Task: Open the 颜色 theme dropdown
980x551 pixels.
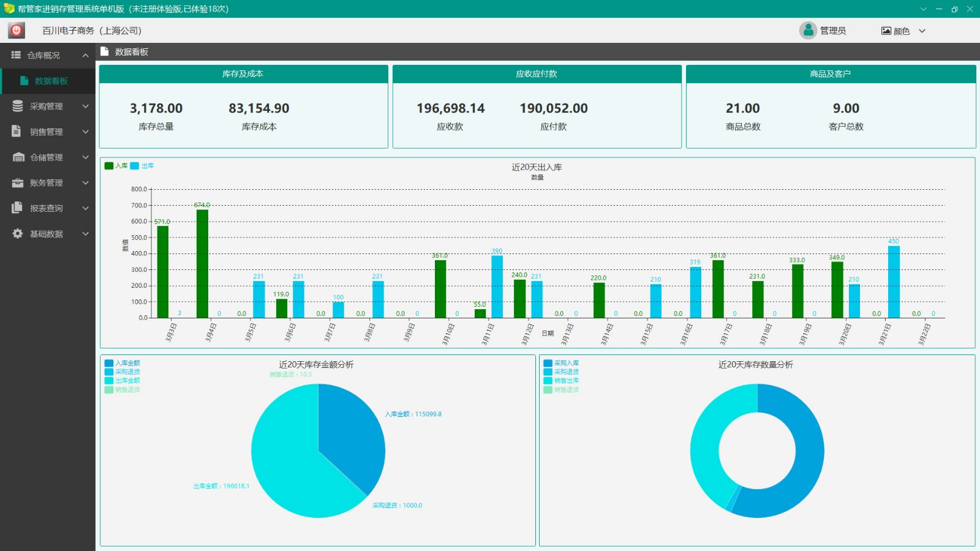Action: tap(903, 31)
